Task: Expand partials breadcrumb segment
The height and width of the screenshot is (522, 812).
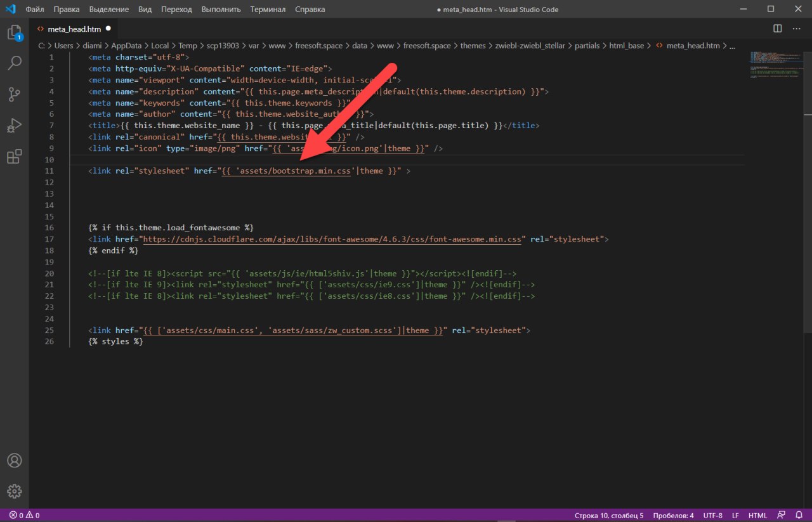Action: [587, 46]
